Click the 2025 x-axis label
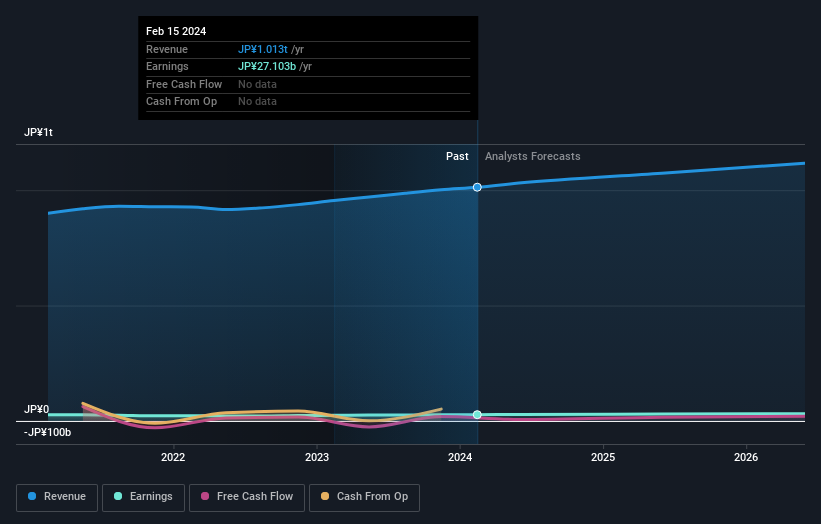The height and width of the screenshot is (524, 821). [x=603, y=457]
